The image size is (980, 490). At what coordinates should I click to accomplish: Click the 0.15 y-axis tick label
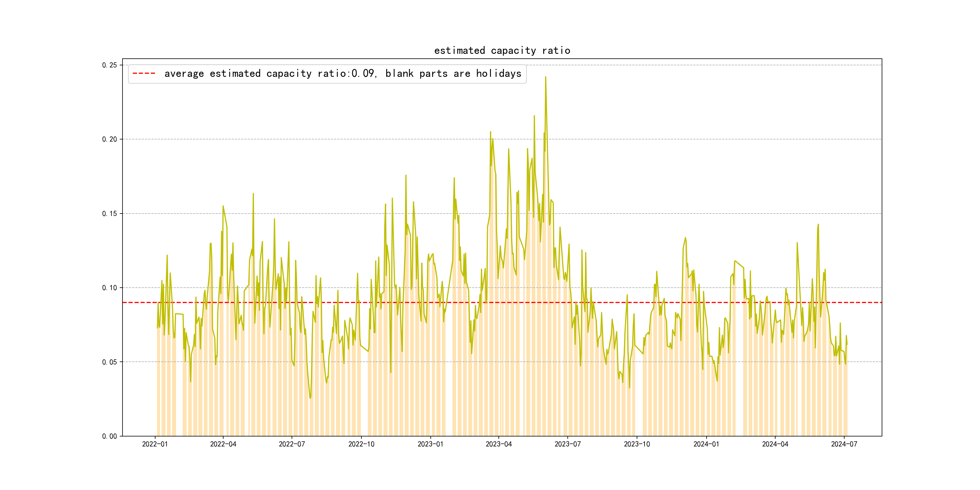tap(109, 214)
